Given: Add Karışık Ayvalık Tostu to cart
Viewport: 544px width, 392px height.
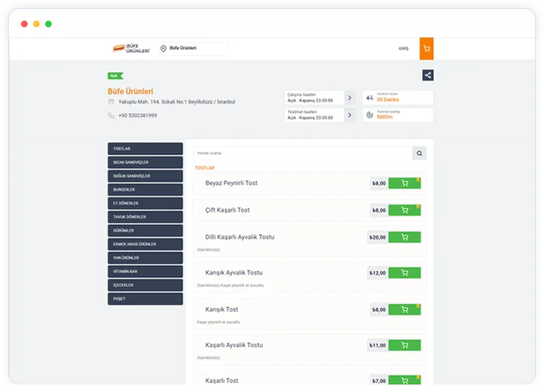Looking at the screenshot, I should [405, 273].
